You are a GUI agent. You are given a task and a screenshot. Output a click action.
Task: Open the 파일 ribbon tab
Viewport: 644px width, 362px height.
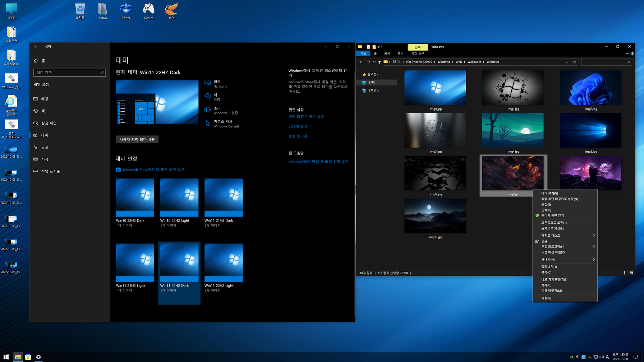tap(363, 54)
